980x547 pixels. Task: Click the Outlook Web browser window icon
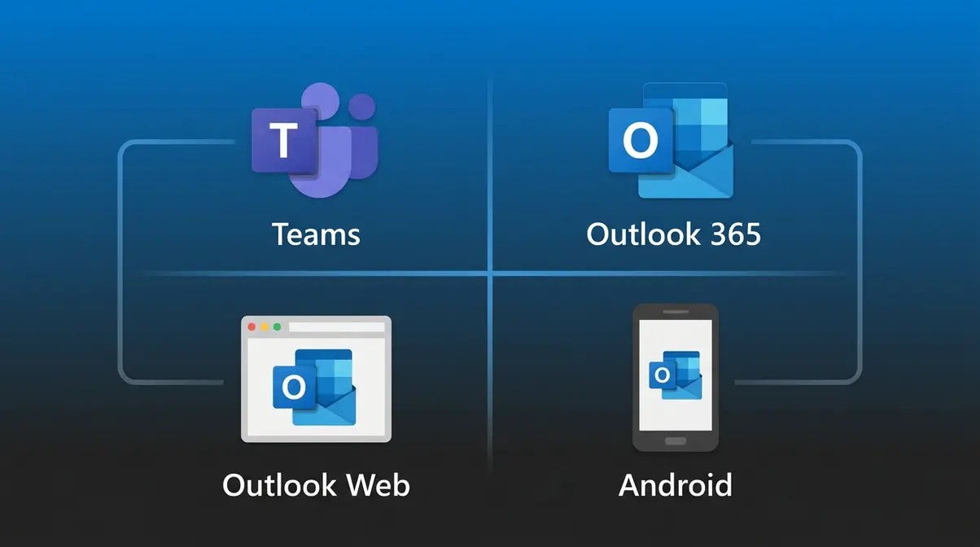[316, 379]
